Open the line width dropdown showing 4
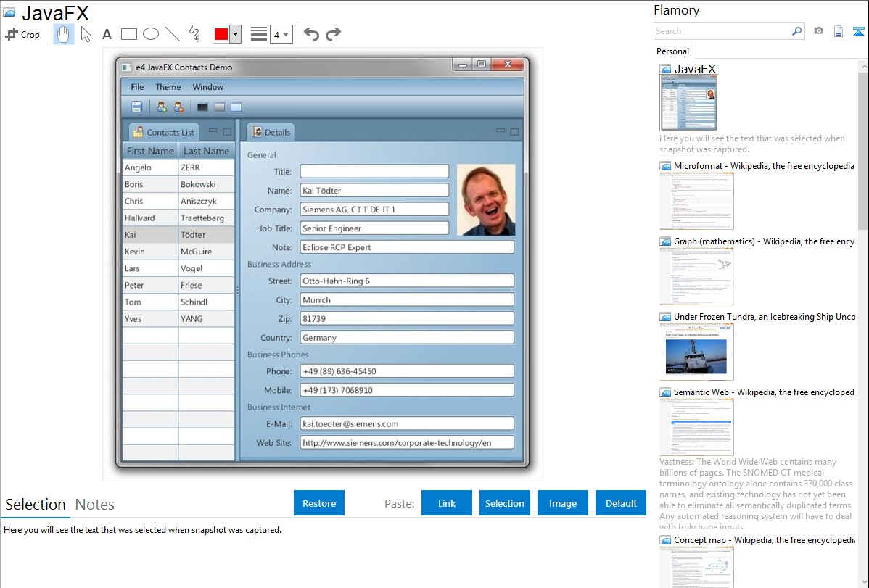The height and width of the screenshot is (588, 869). [281, 34]
